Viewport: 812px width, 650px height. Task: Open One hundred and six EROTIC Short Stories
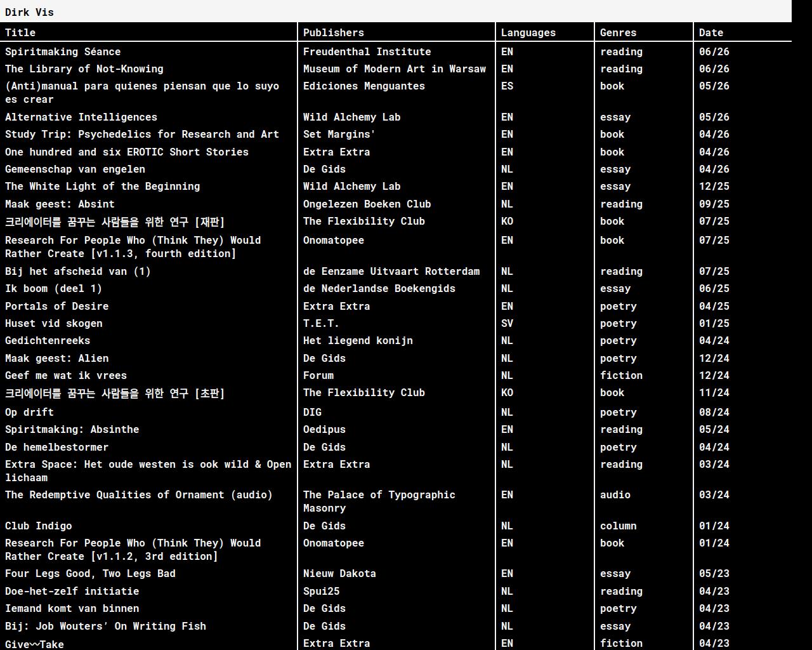[x=127, y=152]
